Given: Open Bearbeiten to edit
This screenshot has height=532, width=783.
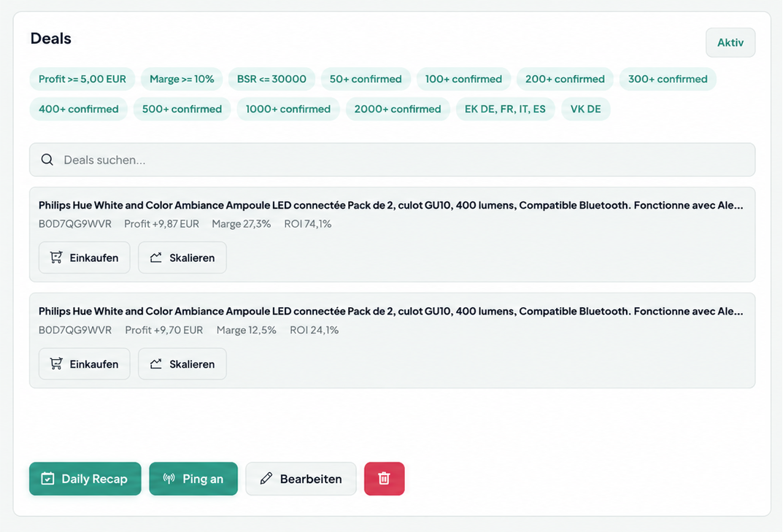Looking at the screenshot, I should point(301,479).
